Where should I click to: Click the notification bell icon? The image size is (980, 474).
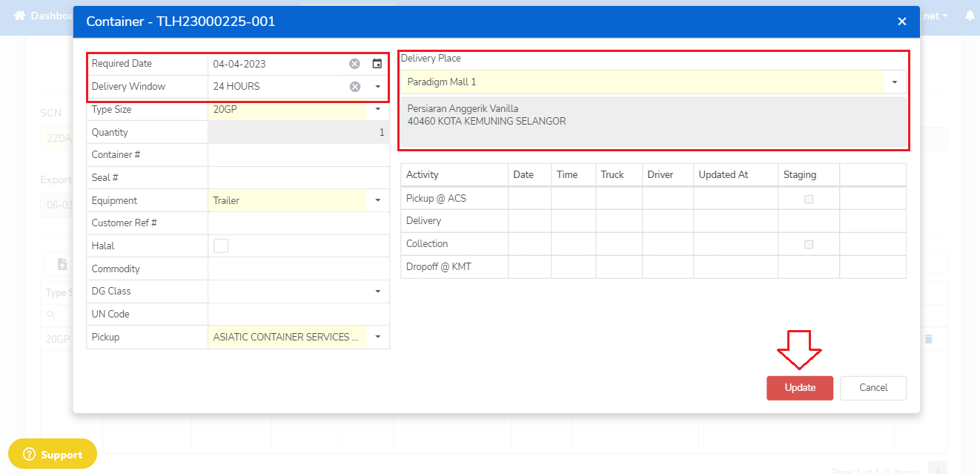[x=970, y=16]
